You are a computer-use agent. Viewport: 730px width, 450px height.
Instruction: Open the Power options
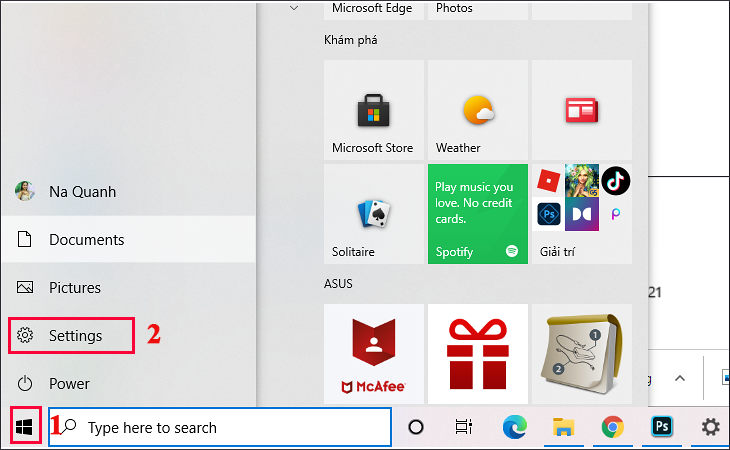pyautogui.click(x=68, y=384)
